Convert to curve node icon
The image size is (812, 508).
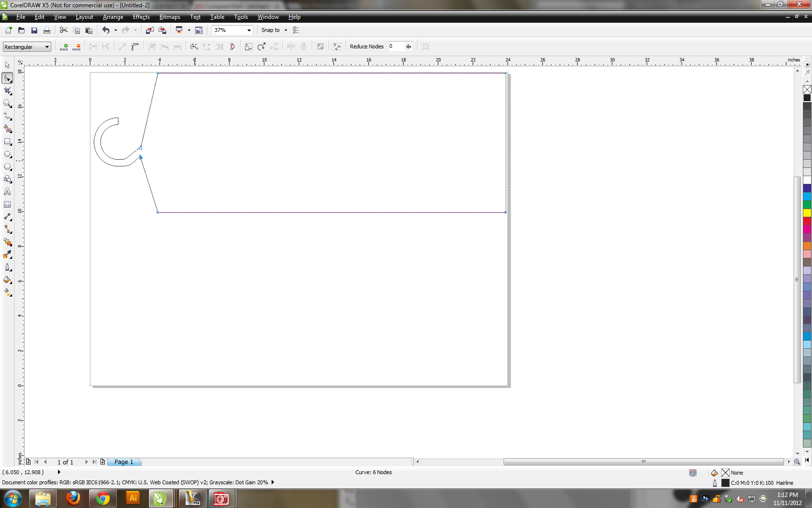pyautogui.click(x=135, y=46)
